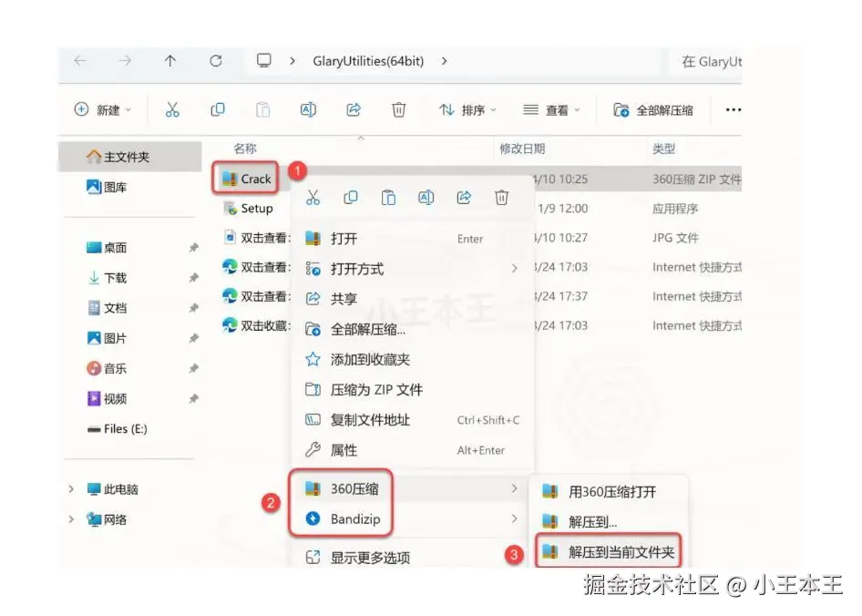Screen dimensions: 862x616
Task: Choose 属性 in context menu
Action: (412, 450)
